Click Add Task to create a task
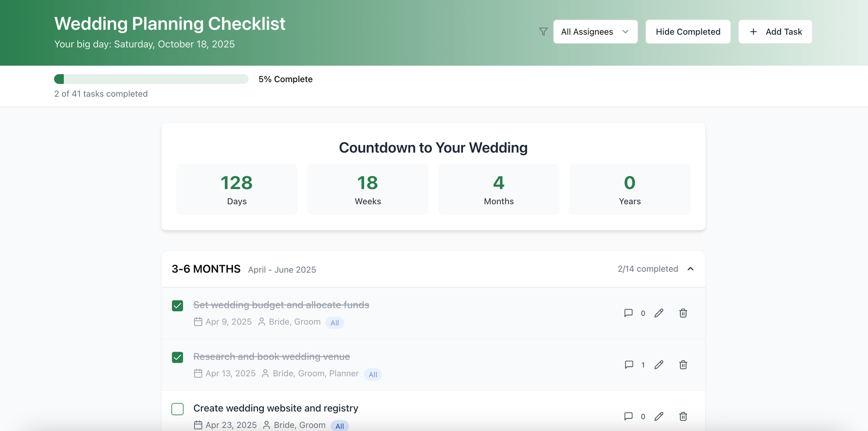The image size is (868, 431). tap(775, 31)
